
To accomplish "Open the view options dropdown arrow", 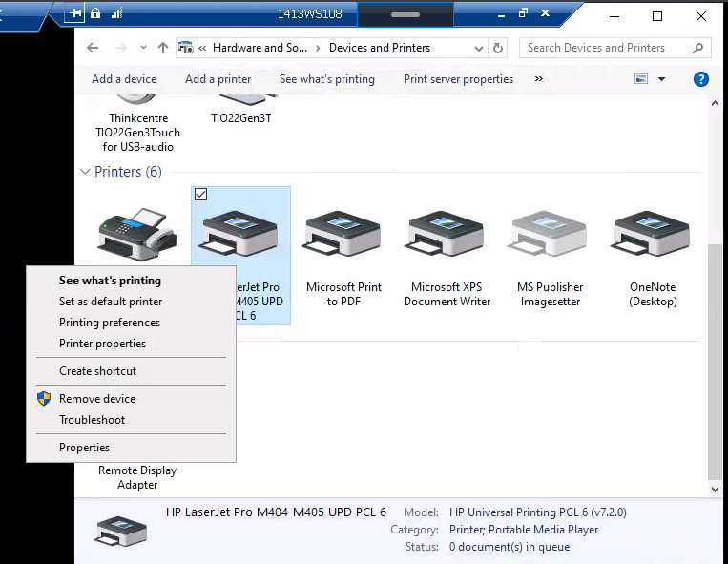I will point(661,79).
